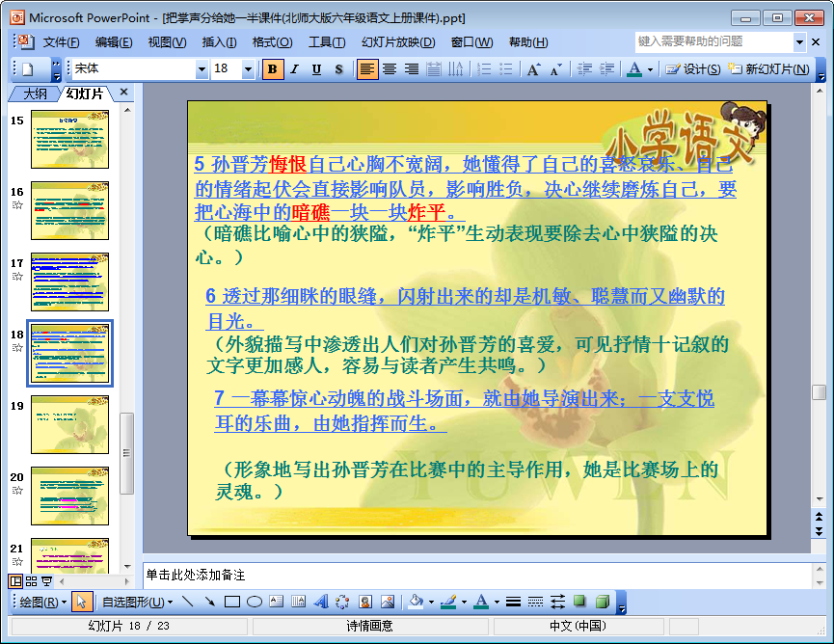Insert clip art
Image resolution: width=834 pixels, height=644 pixels.
(x=365, y=602)
